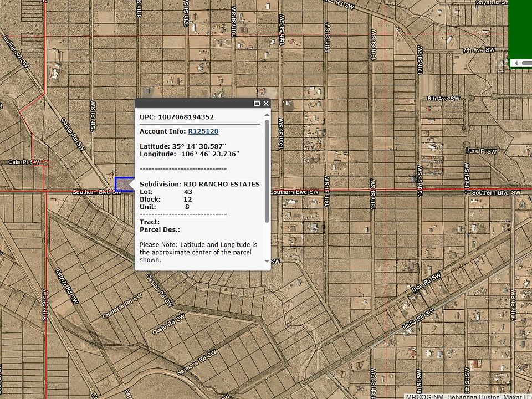The height and width of the screenshot is (399, 532).
Task: Select the blue highlighted parcel on map
Action: pos(123,184)
